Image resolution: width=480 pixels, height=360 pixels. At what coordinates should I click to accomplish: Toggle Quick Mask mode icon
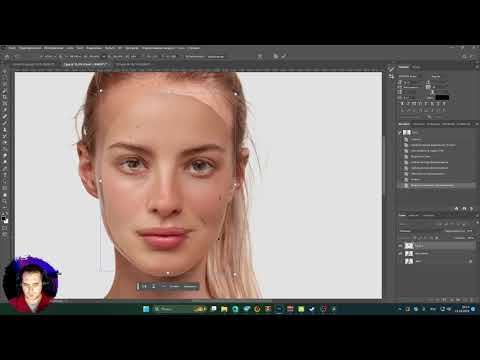click(x=5, y=228)
